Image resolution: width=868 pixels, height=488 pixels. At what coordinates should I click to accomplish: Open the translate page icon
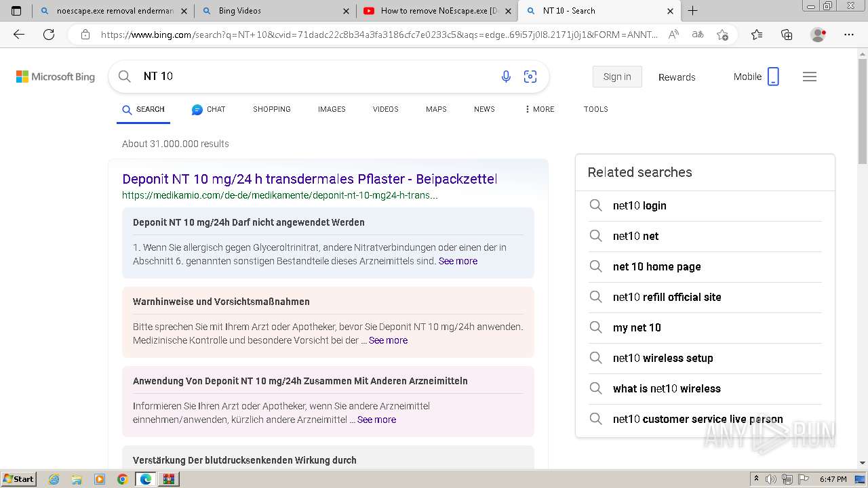[698, 35]
